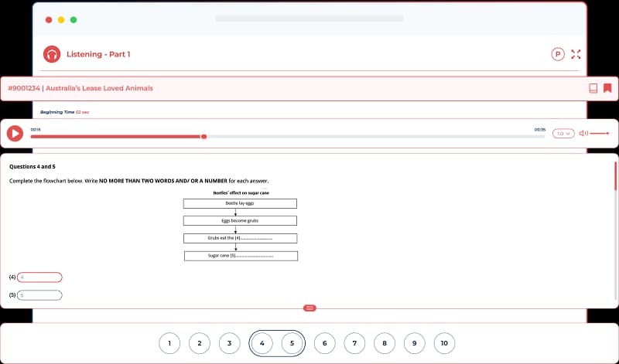This screenshot has height=364, width=619.
Task: Adjust the volume slider knob
Action: click(x=608, y=134)
